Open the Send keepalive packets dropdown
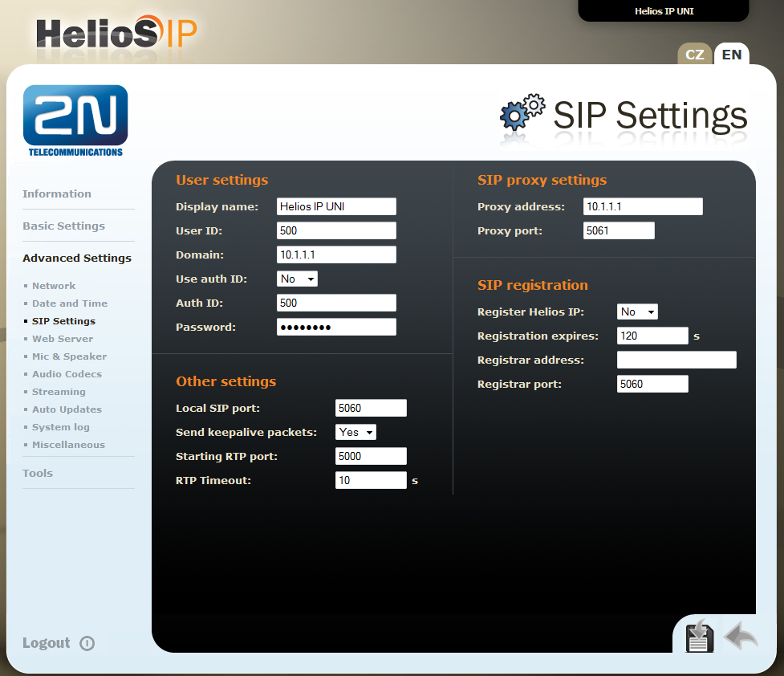Image resolution: width=784 pixels, height=676 pixels. 355,432
